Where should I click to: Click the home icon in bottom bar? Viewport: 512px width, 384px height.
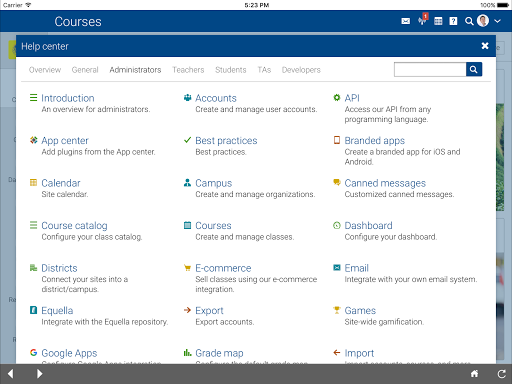coord(474,374)
